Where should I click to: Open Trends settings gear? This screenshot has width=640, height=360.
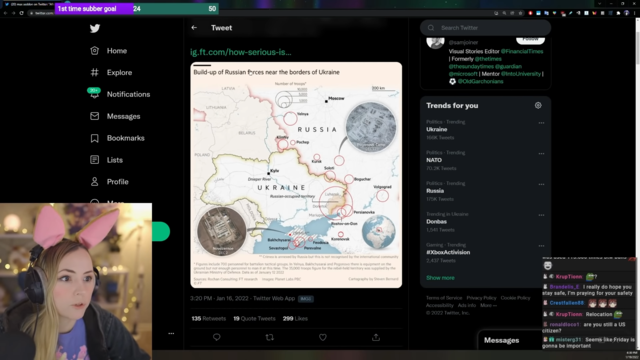(x=538, y=105)
